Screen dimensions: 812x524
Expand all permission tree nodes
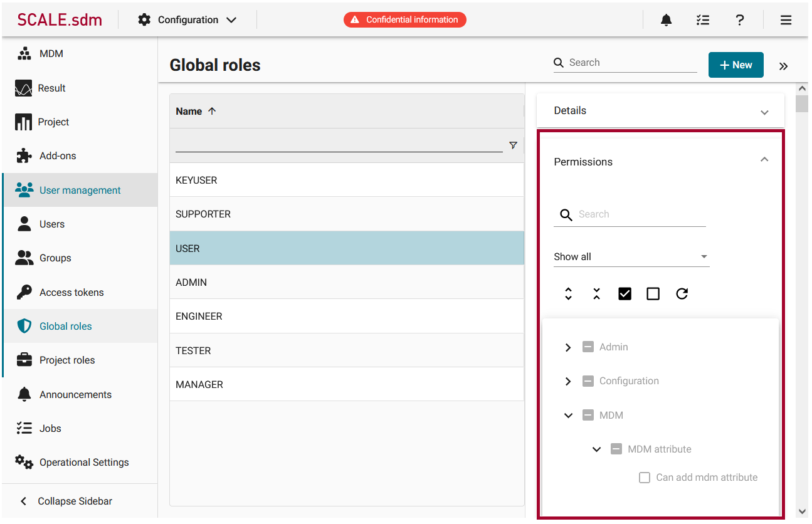coord(568,293)
